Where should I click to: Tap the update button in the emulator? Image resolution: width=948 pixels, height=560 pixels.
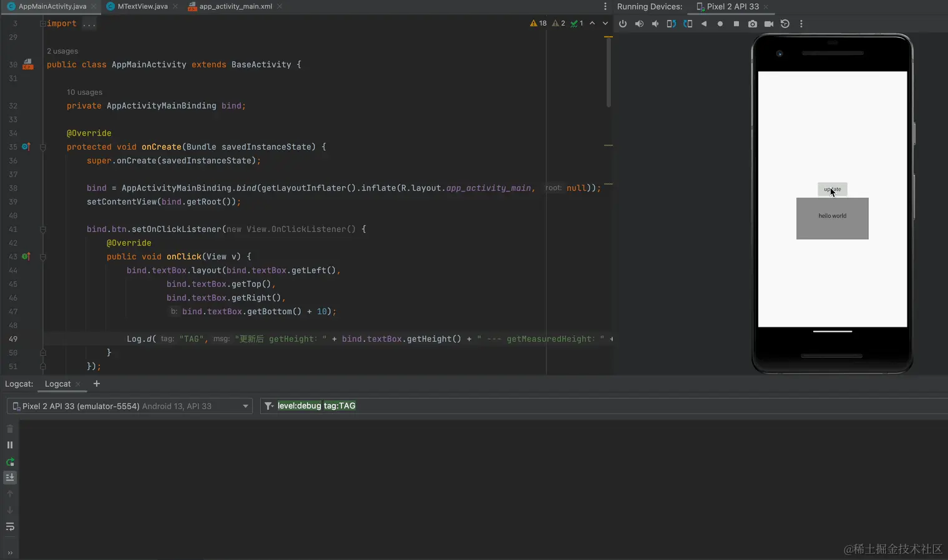point(833,189)
